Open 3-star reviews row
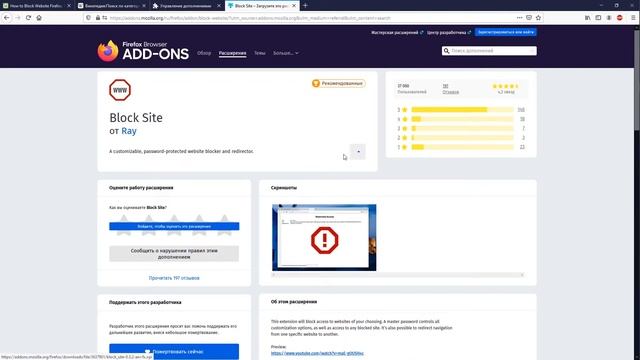This screenshot has width=640, height=360. point(461,129)
